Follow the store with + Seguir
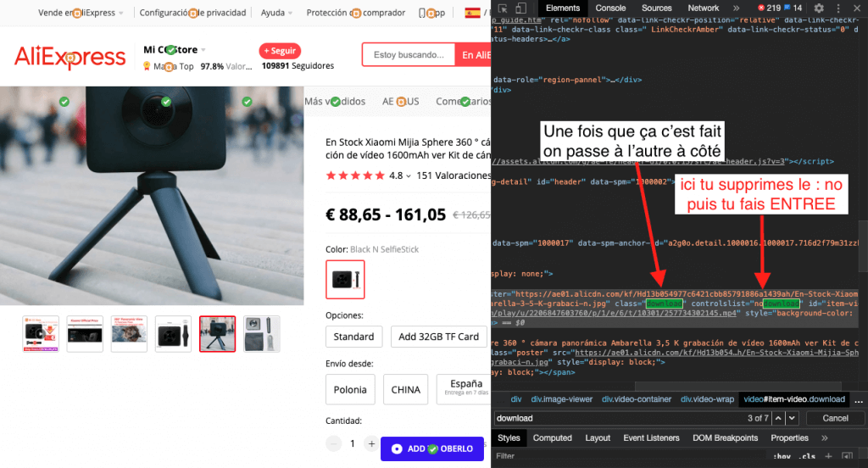The height and width of the screenshot is (468, 868). (x=280, y=50)
